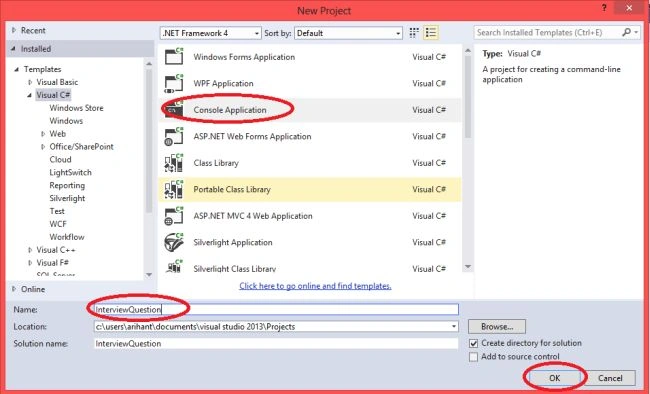Select the Windows tree item under Visual C#

(x=66, y=121)
